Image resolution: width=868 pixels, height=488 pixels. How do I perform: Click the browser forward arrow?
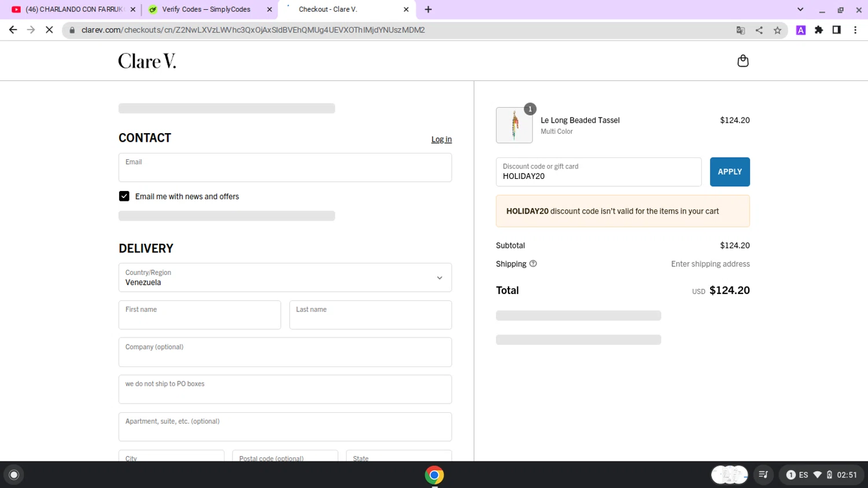[31, 30]
